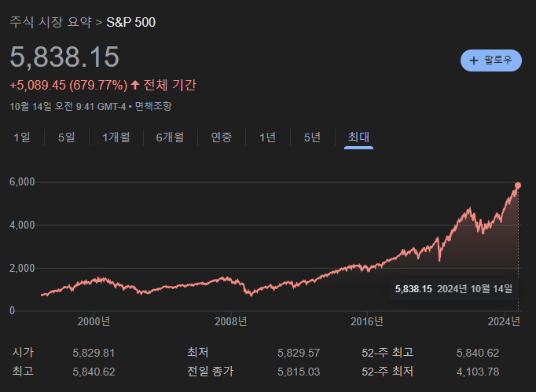Click the 2016년 x-axis label

[367, 321]
